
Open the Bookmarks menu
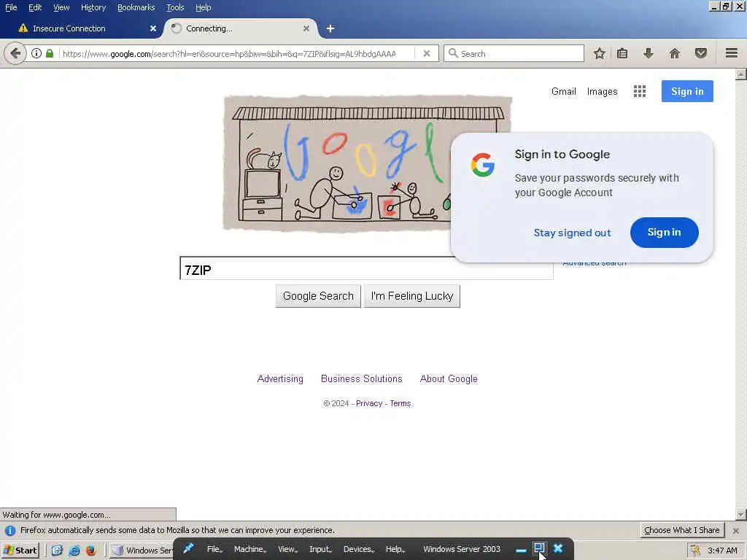[x=136, y=7]
